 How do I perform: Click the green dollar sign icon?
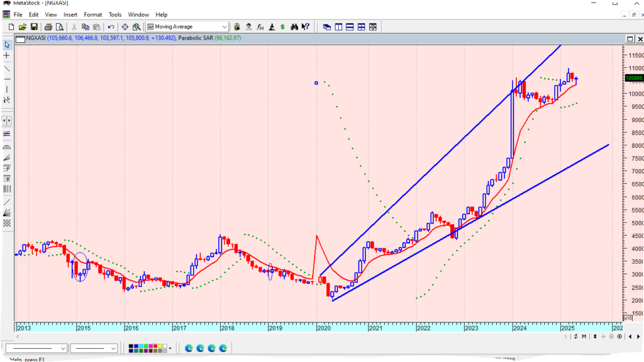pos(283,27)
